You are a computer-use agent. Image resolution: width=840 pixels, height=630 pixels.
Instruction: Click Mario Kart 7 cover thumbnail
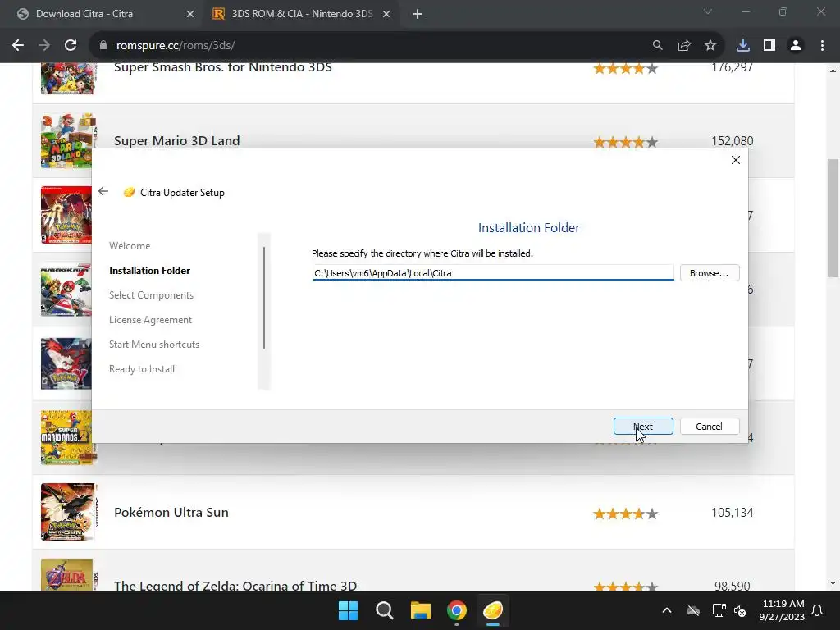point(66,290)
